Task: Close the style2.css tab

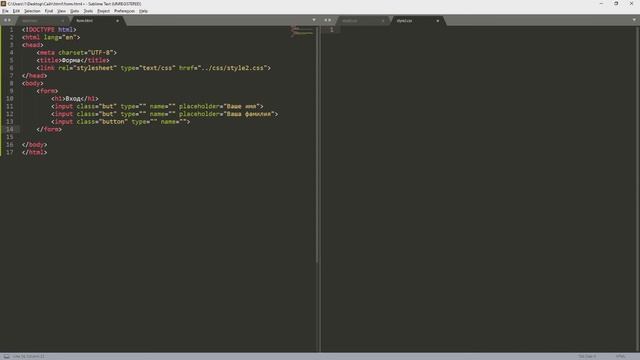Action: pyautogui.click(x=438, y=21)
